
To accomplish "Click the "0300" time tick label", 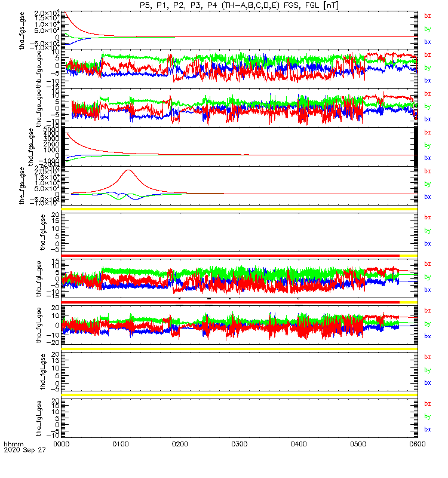I will (240, 444).
